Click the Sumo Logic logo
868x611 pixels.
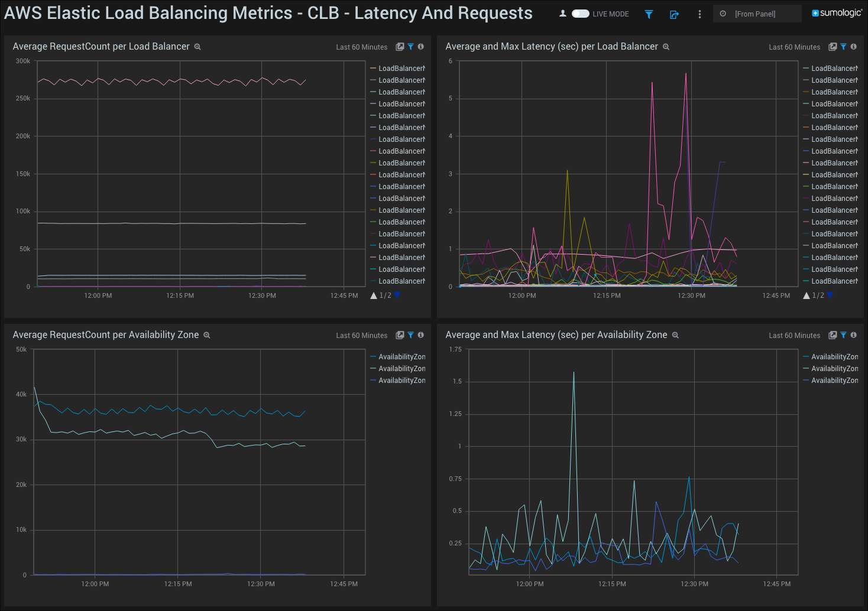836,12
